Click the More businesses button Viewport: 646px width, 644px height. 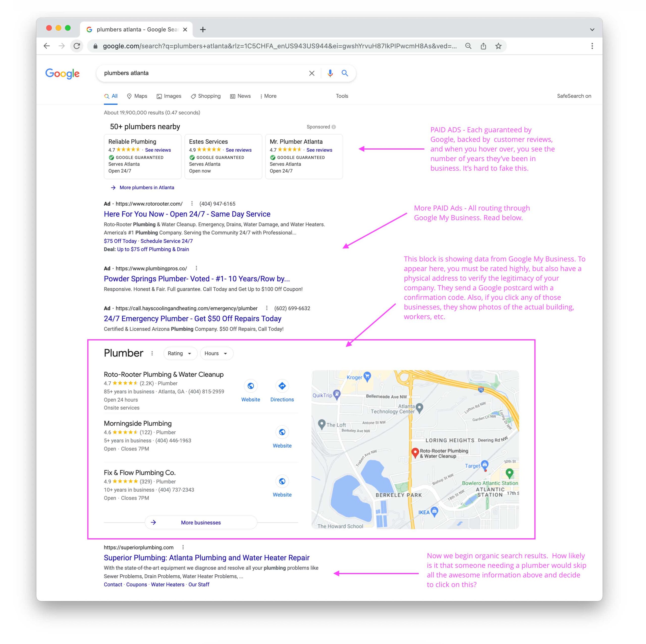click(201, 522)
